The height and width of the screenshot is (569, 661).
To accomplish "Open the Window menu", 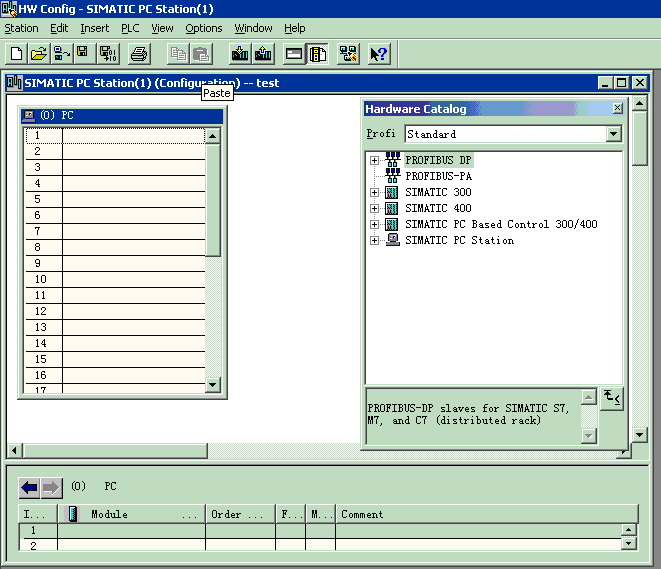I will click(253, 28).
